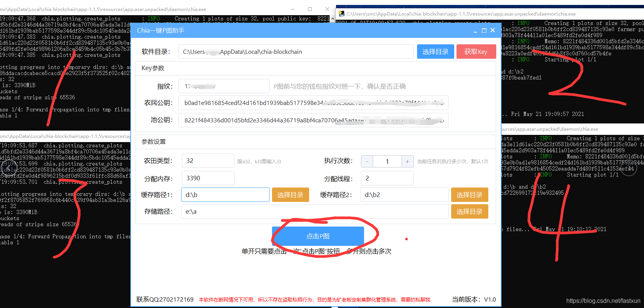
Task: Click the hint text 指k32, k33图输入33
Action: [259, 161]
